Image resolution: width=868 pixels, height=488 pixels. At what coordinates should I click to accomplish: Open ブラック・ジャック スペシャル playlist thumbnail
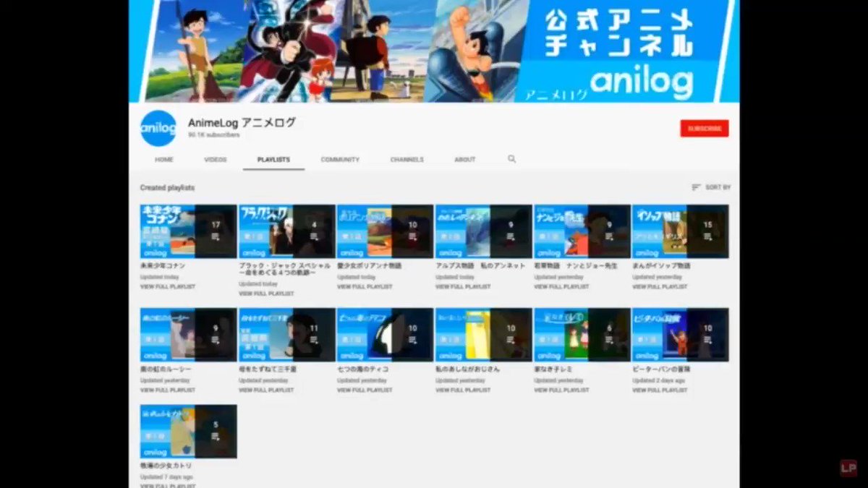tap(287, 231)
